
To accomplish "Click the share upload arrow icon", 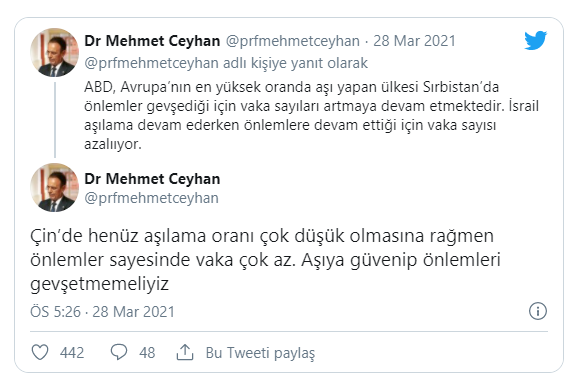I will coord(185,352).
